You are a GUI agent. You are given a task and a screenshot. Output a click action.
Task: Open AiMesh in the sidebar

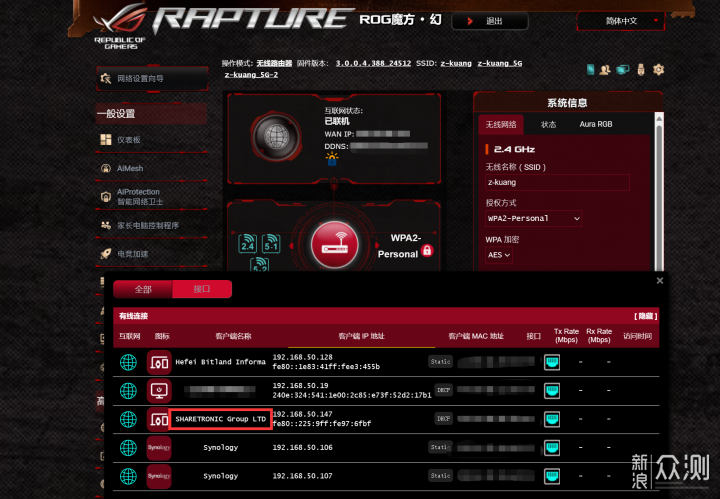click(152, 168)
